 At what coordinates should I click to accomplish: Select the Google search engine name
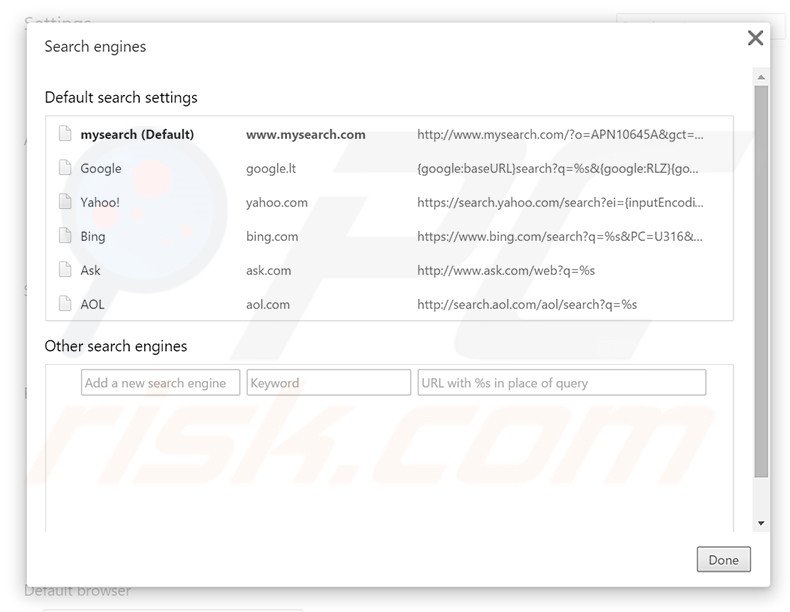click(101, 168)
